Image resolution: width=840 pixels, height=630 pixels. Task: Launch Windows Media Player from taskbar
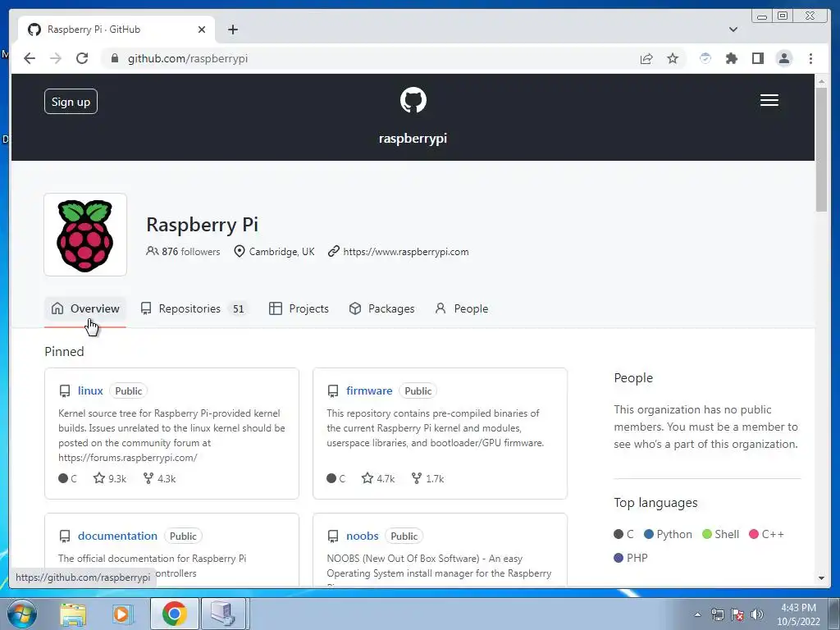(x=121, y=614)
